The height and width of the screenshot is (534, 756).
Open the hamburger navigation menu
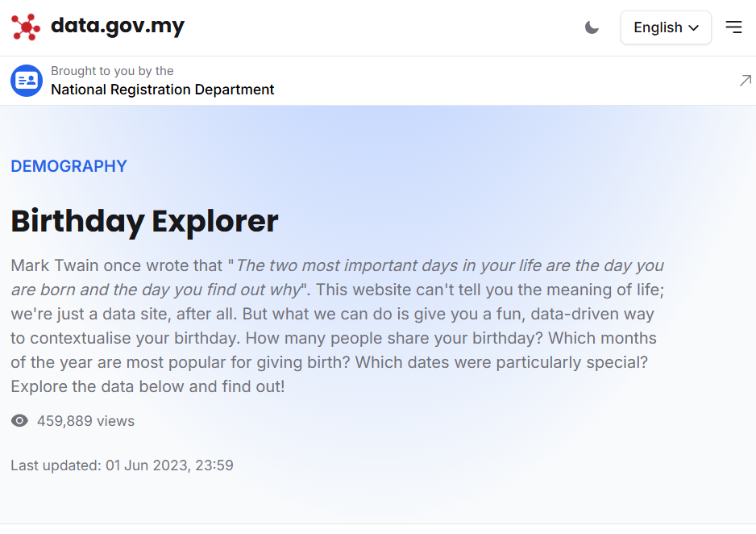[x=733, y=27]
